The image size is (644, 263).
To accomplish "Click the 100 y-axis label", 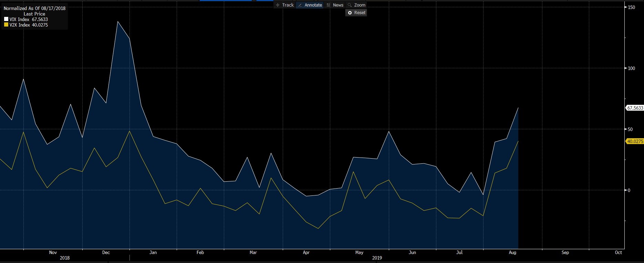I will 631,68.
